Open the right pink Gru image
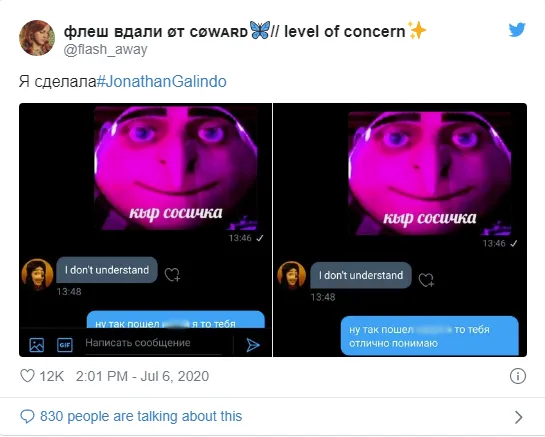 click(x=430, y=173)
